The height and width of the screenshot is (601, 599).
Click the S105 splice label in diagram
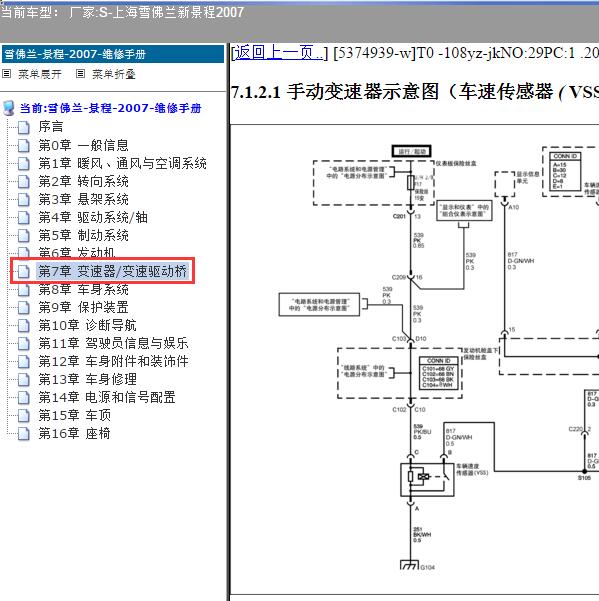pyautogui.click(x=584, y=478)
